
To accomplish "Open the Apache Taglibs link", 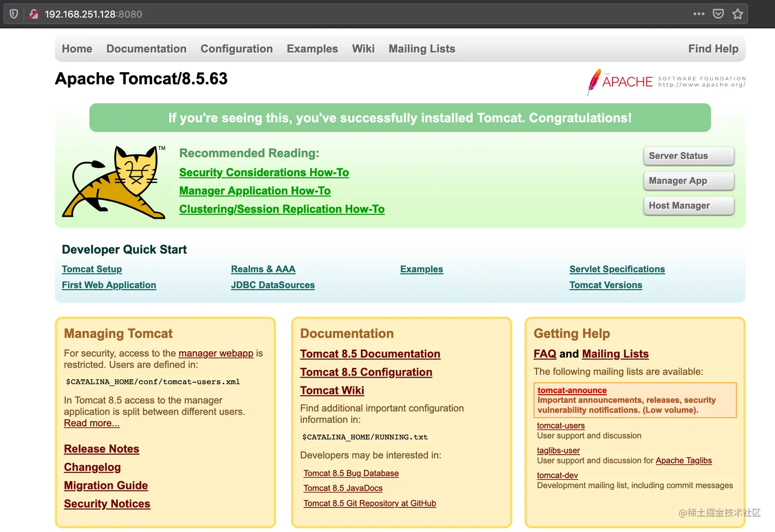I will [684, 461].
